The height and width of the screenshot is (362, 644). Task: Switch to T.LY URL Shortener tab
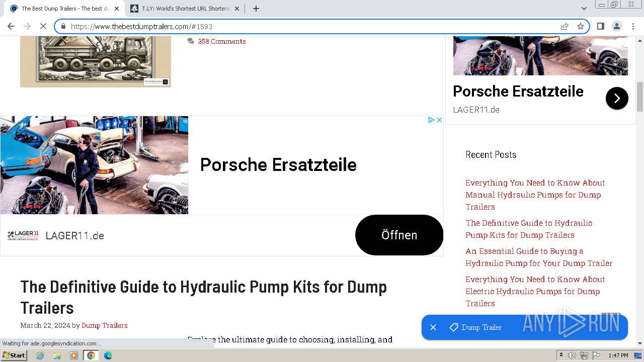pos(184,9)
